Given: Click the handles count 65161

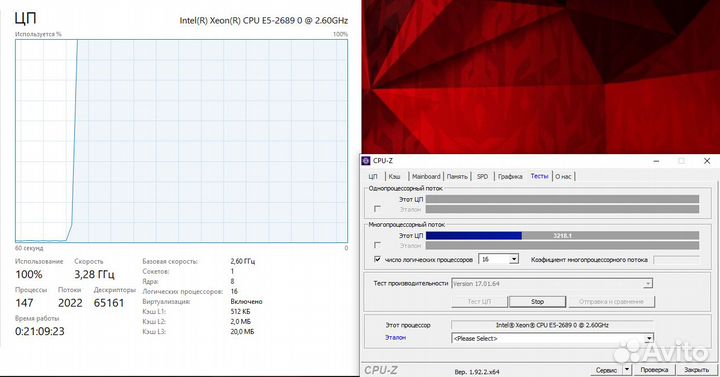Looking at the screenshot, I should pyautogui.click(x=109, y=303).
